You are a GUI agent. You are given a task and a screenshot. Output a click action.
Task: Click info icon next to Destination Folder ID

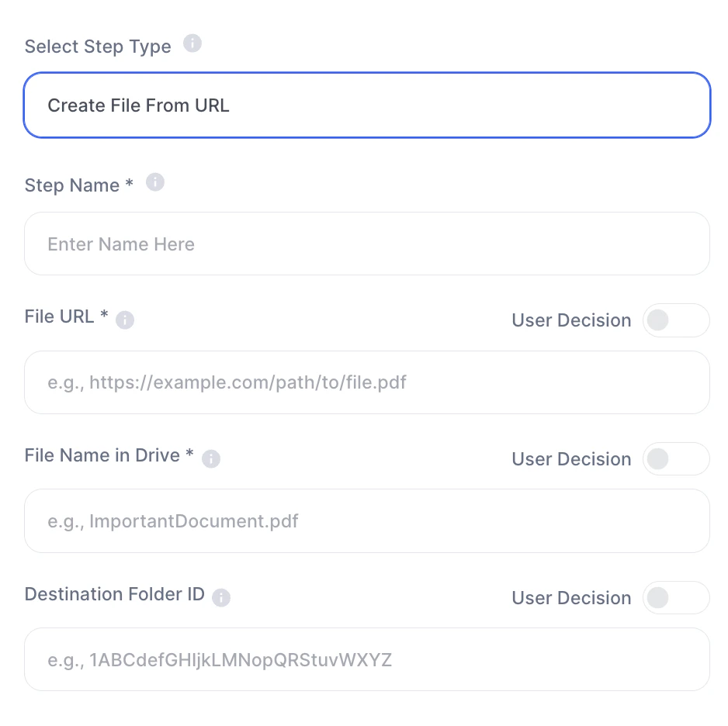tap(221, 597)
